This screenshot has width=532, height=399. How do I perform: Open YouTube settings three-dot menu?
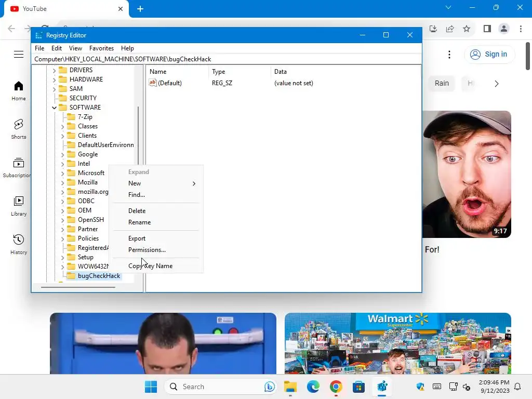click(449, 54)
